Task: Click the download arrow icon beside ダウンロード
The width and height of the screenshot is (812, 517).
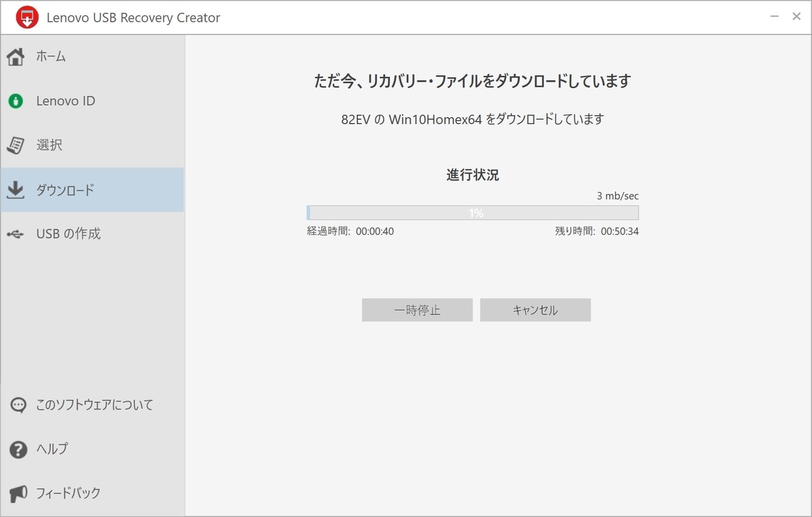Action: coord(16,190)
